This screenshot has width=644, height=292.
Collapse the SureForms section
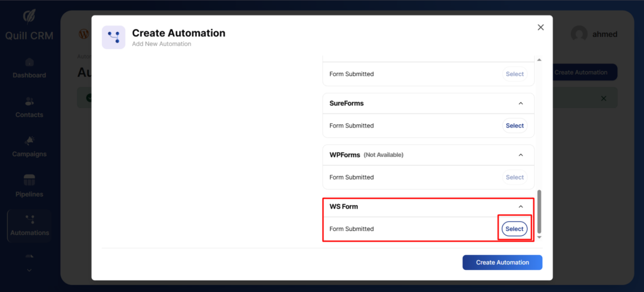(x=520, y=103)
